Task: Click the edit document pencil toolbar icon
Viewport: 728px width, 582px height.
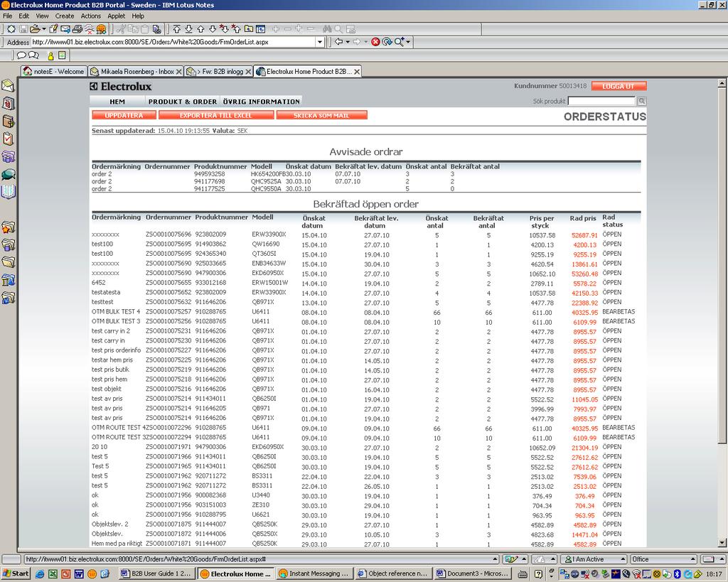Action: tap(53, 28)
